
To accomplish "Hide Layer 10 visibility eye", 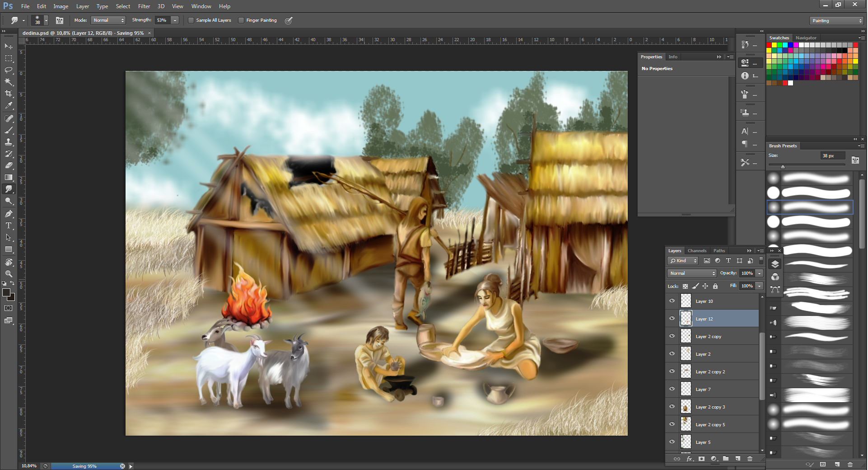I will pos(672,301).
